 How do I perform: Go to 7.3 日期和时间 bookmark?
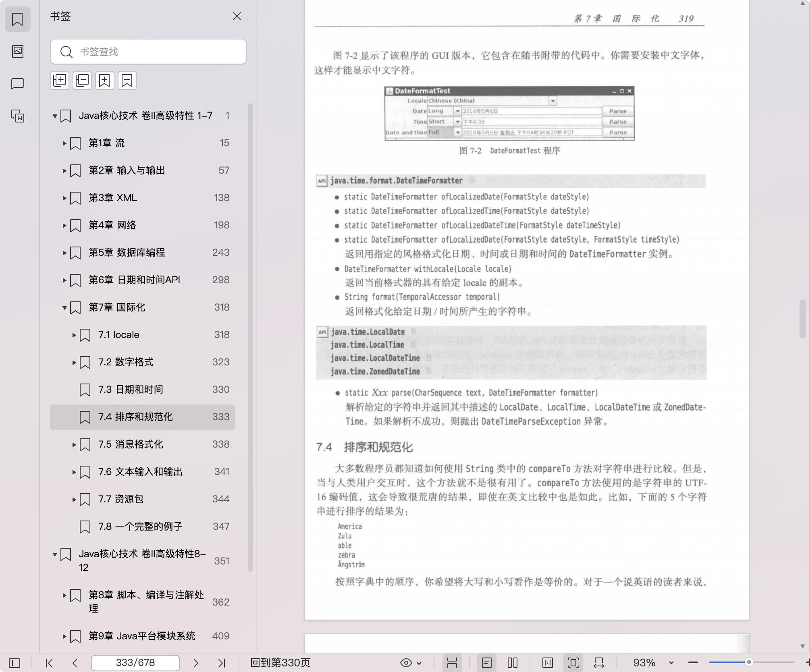(x=143, y=390)
